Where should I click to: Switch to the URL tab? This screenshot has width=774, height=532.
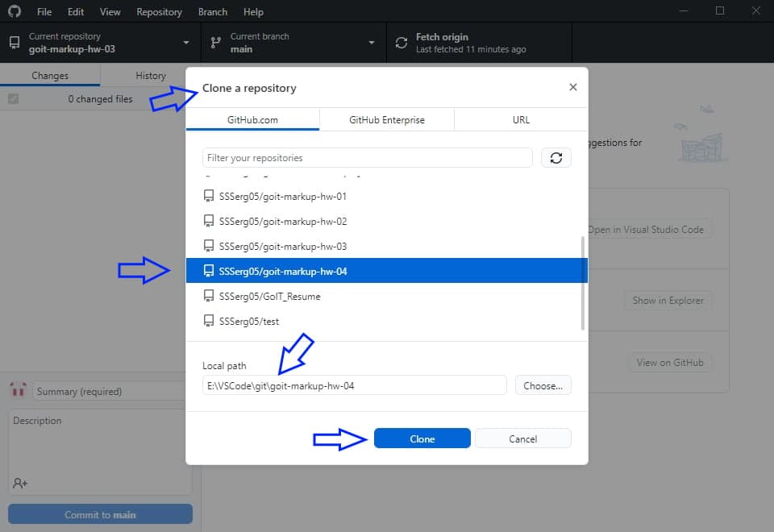[520, 118]
